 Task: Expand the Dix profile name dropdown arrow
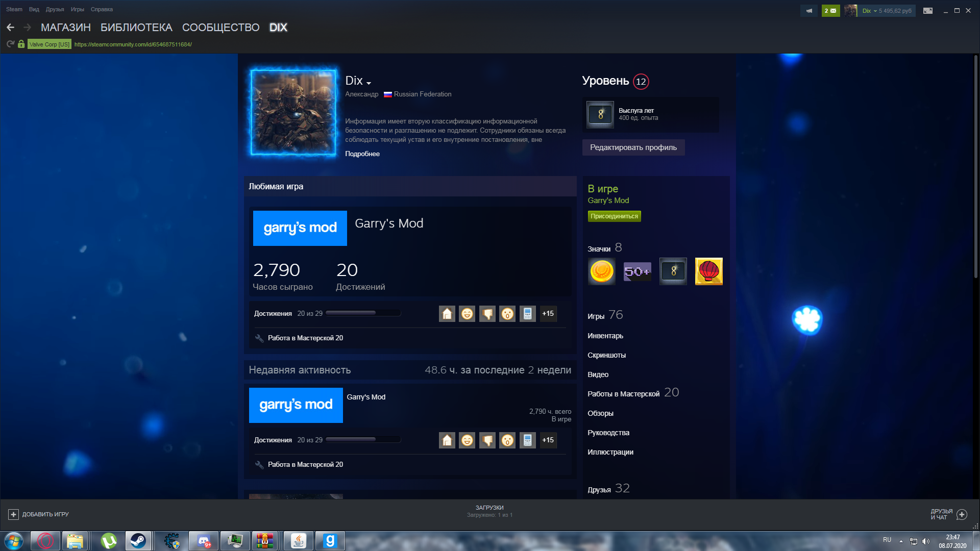coord(369,83)
